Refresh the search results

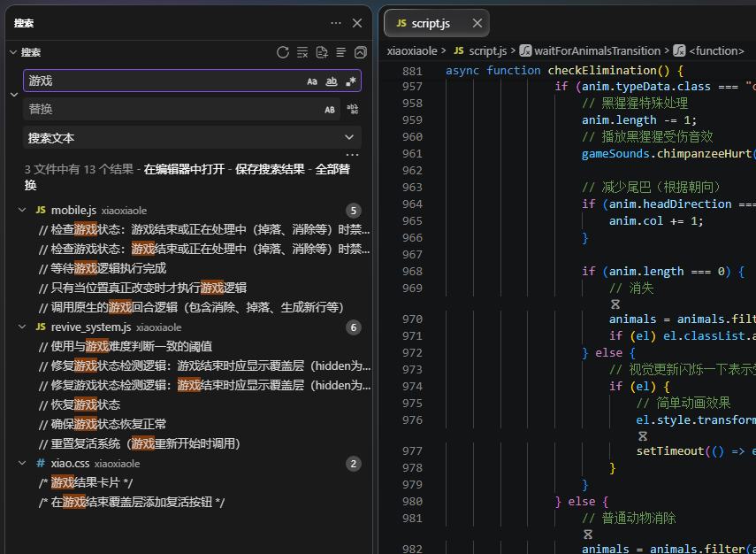283,52
